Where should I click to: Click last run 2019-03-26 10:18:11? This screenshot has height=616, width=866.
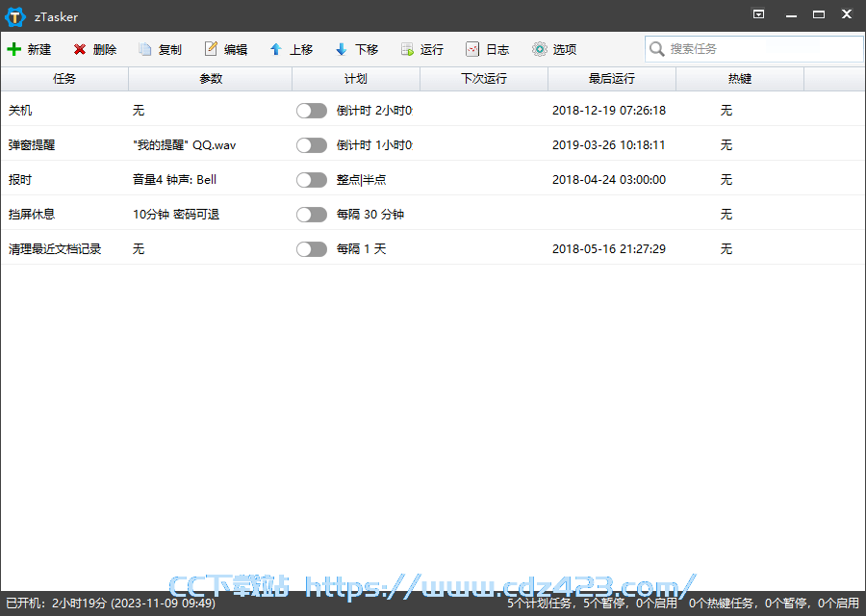coord(609,145)
